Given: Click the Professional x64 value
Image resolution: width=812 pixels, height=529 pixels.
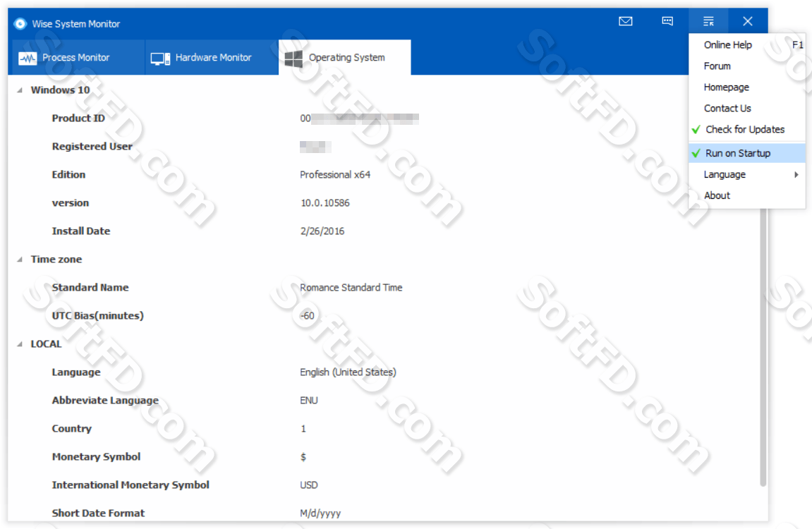Looking at the screenshot, I should pyautogui.click(x=335, y=174).
